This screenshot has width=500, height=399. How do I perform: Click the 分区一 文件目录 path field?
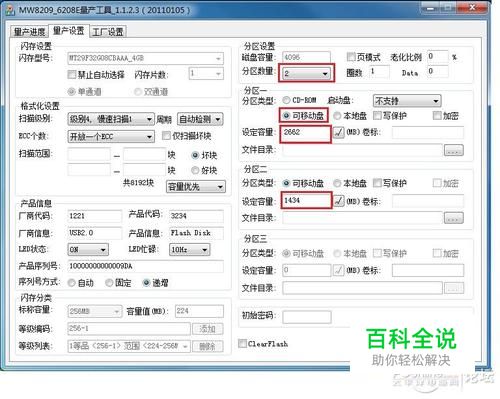click(x=362, y=150)
